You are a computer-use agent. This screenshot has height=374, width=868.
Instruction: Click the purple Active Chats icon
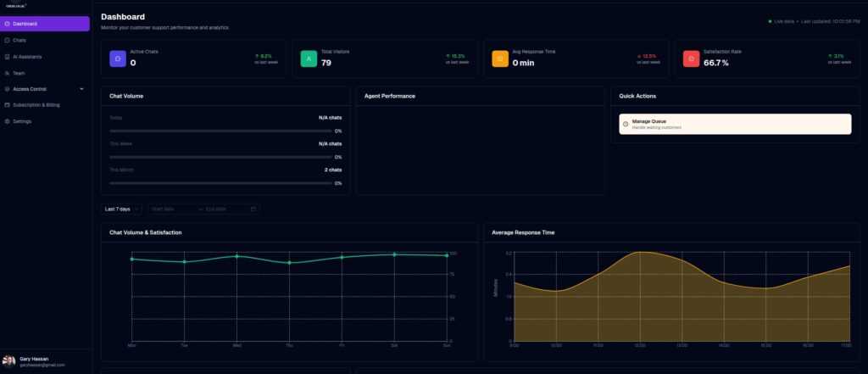[x=118, y=59]
